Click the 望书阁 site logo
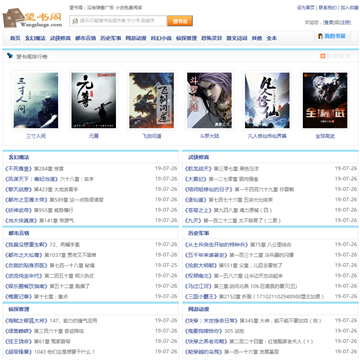The image size is (360, 360). click(32, 18)
